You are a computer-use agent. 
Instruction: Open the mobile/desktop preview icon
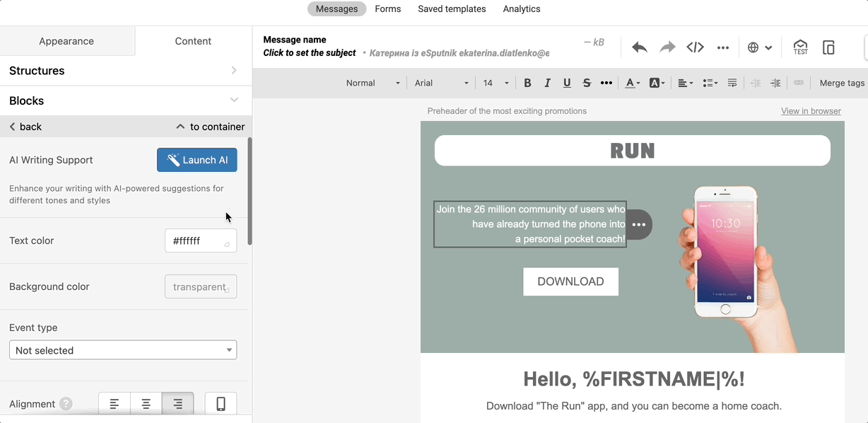point(828,47)
